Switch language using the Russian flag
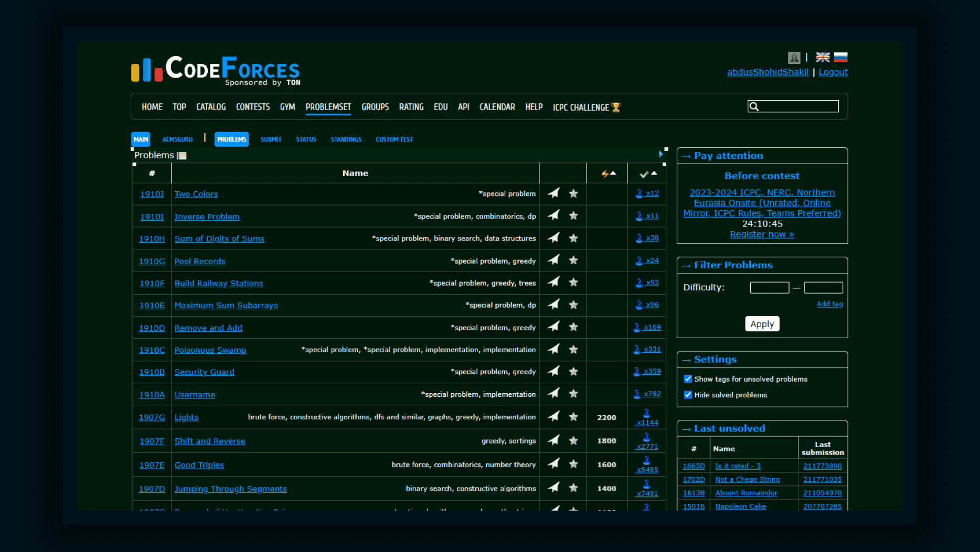The image size is (980, 552). 840,57
